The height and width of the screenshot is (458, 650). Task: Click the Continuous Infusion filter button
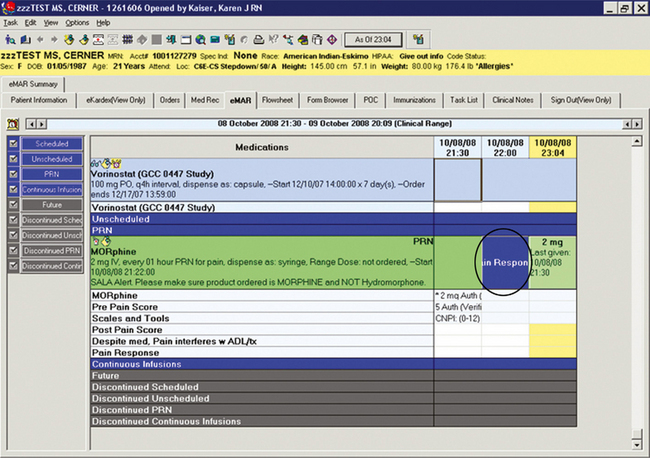[x=52, y=189]
